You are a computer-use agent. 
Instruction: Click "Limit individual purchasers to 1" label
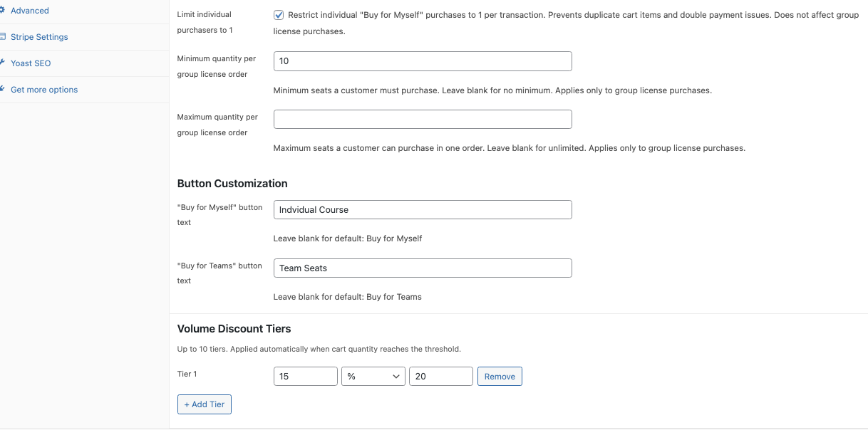[x=205, y=22]
